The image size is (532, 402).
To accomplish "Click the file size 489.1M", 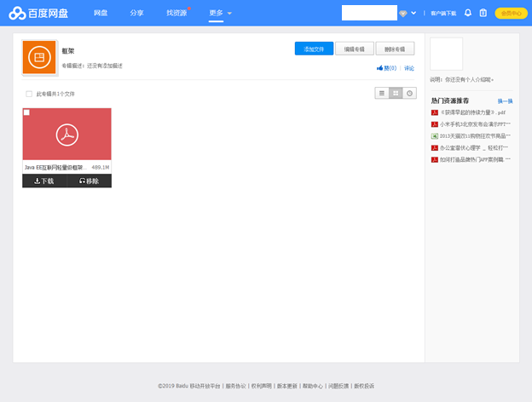I will (x=101, y=168).
